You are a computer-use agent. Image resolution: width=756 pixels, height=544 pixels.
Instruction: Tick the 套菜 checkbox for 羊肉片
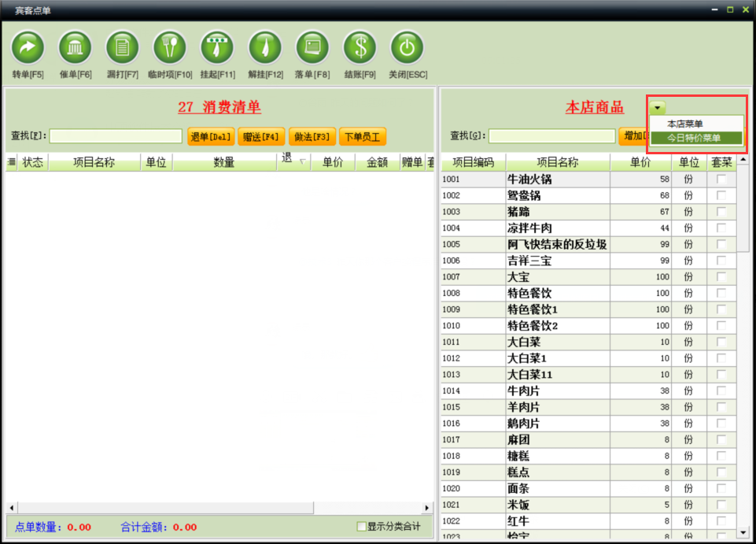pos(721,407)
